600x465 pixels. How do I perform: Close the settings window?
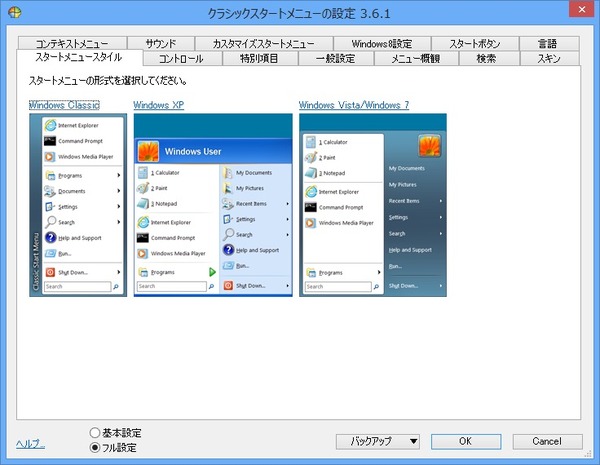coord(582,10)
